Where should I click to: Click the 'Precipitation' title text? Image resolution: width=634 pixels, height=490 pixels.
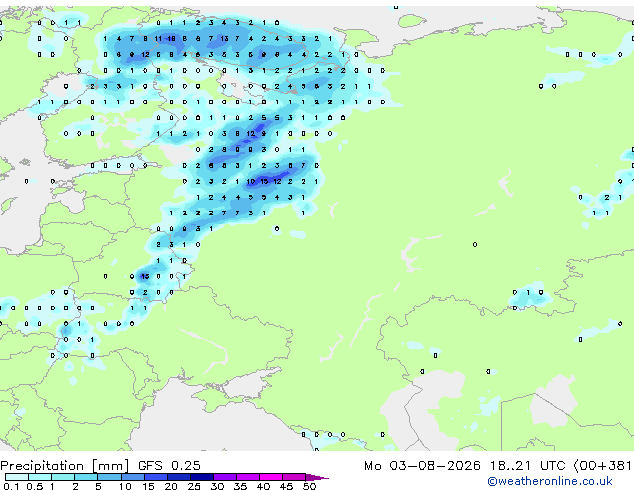42,466
